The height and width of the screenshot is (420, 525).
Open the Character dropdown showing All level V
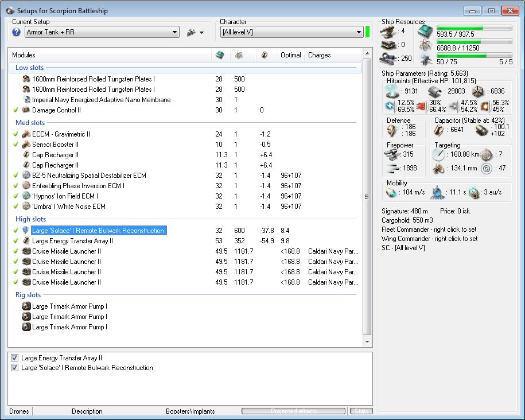point(291,32)
